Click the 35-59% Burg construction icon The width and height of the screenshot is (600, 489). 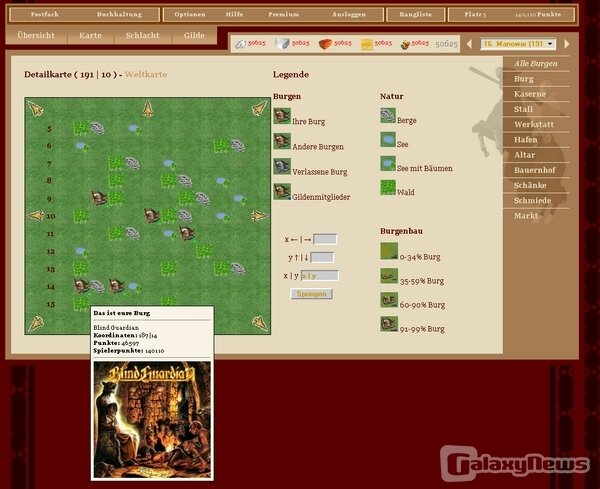click(389, 275)
